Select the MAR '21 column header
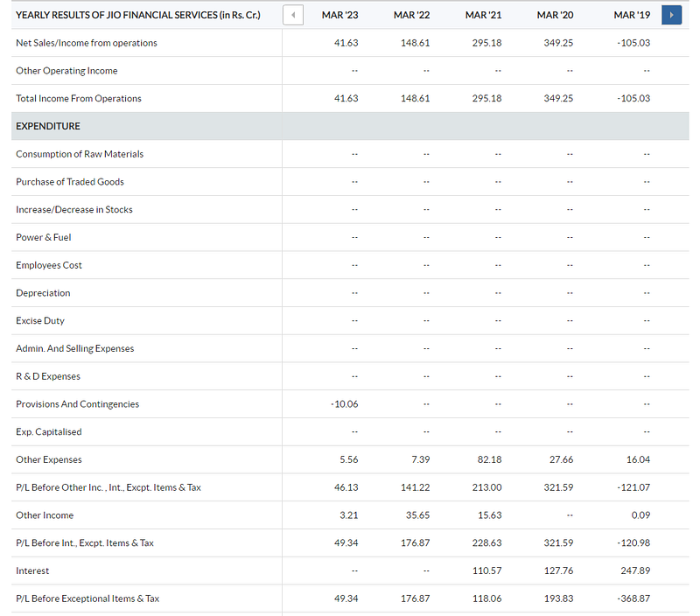The width and height of the screenshot is (700, 616). point(484,15)
